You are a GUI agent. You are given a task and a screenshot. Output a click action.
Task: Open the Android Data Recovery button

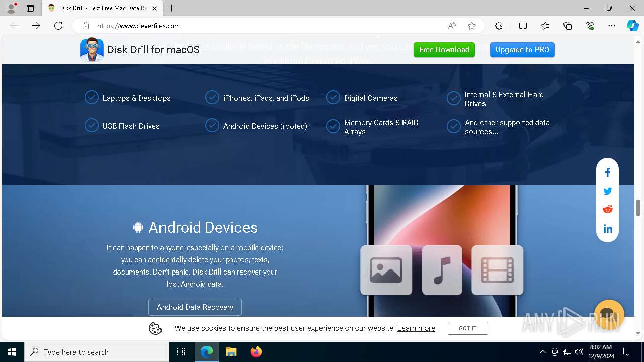coord(195,307)
